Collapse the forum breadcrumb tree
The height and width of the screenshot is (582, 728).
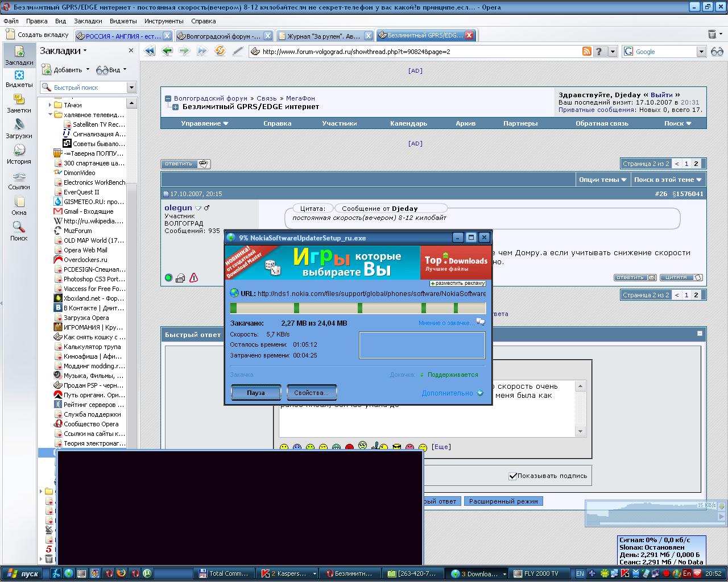click(168, 99)
